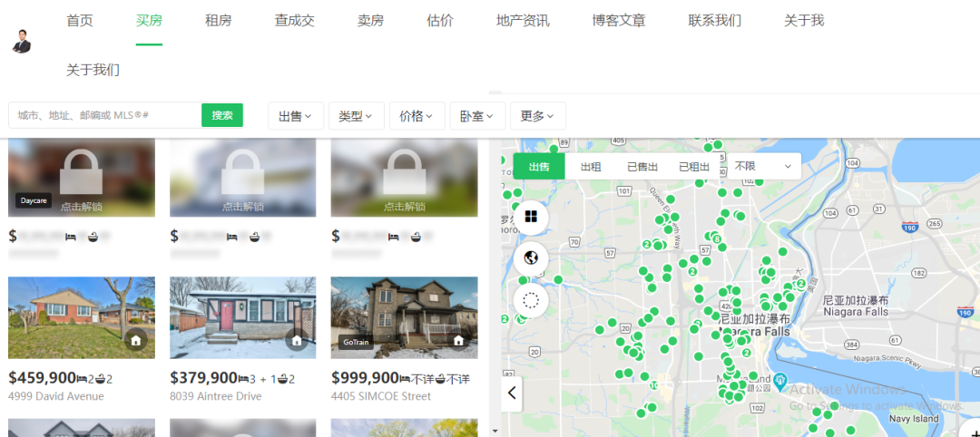Image resolution: width=980 pixels, height=437 pixels.
Task: Unlock the third locked listing padlock
Action: click(x=404, y=171)
